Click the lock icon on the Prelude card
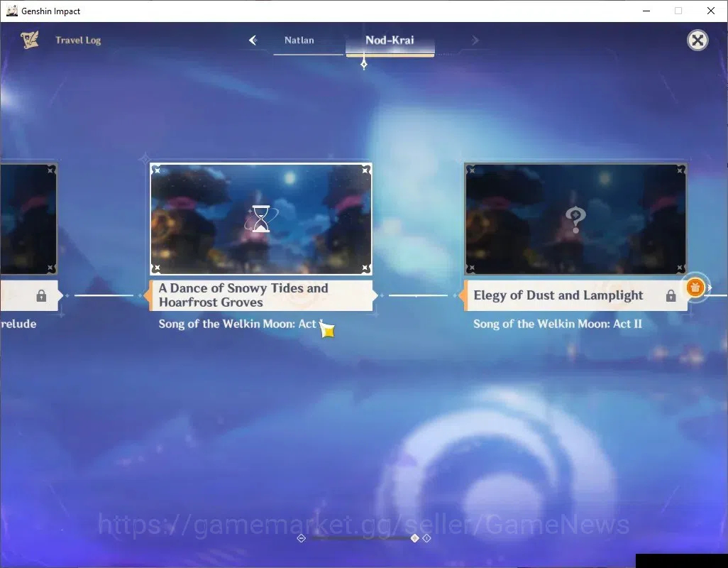 coord(41,296)
